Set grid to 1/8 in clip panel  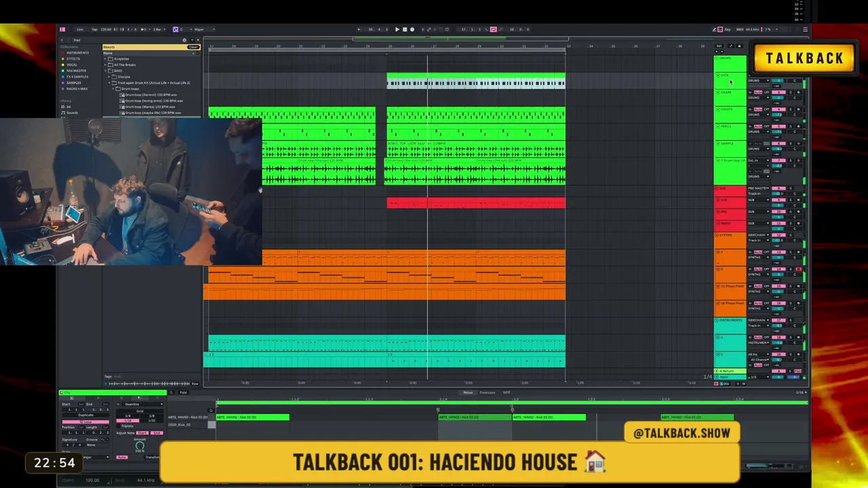[x=151, y=415]
